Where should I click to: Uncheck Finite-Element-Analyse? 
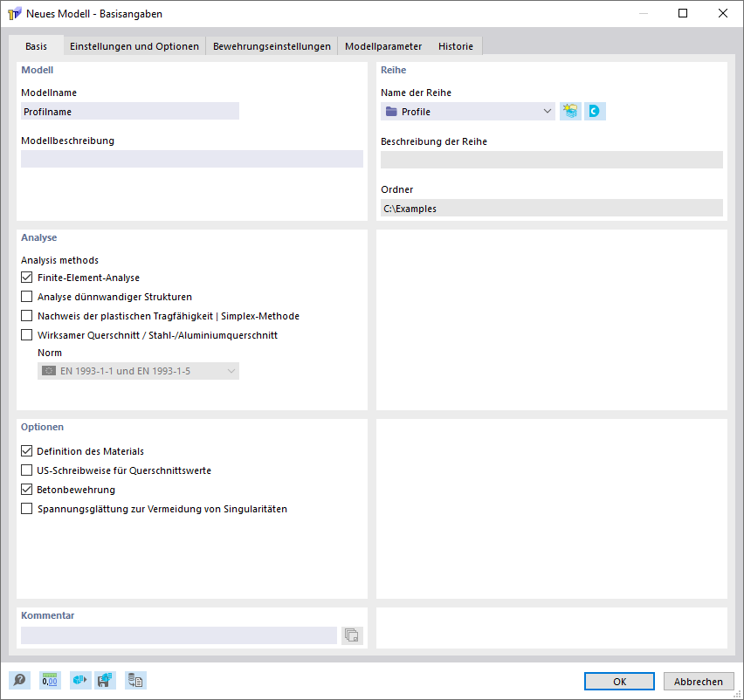(26, 278)
